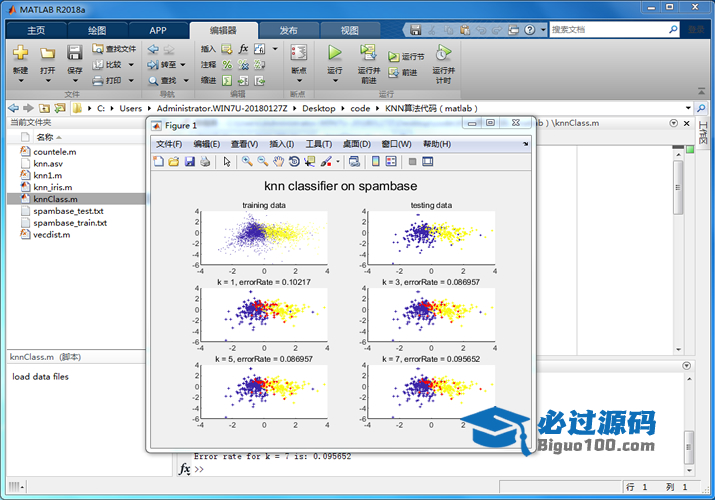715x500 pixels.
Task: Switch to the Publish (发布) tab
Action: point(288,31)
